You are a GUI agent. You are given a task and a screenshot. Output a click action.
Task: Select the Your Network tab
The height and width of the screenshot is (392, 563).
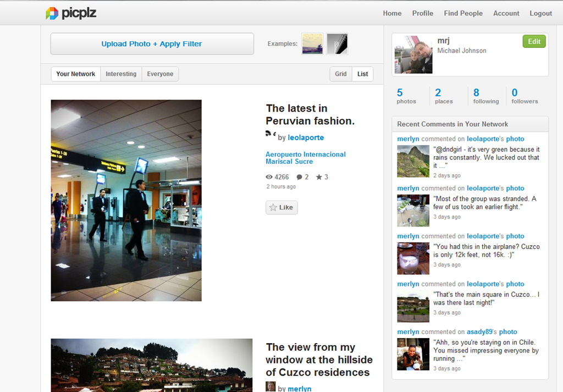coord(76,74)
